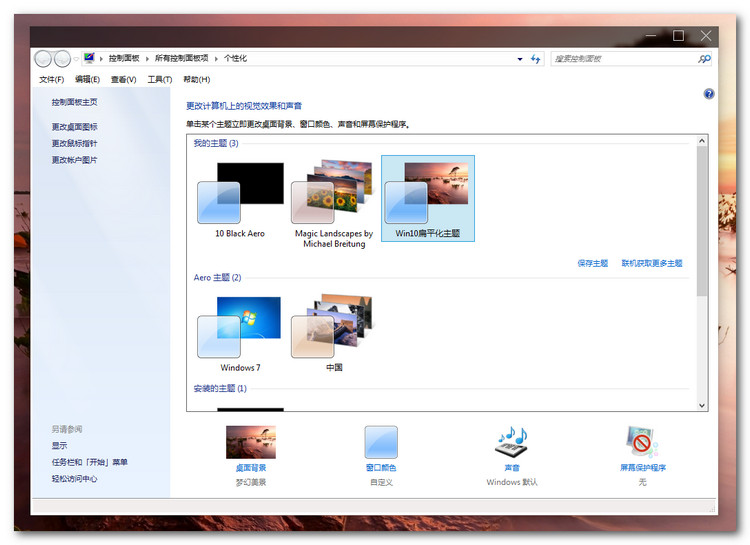Click the forward navigation arrow button

point(62,59)
